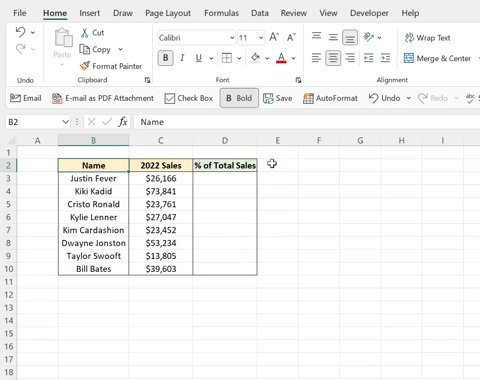The width and height of the screenshot is (480, 380).
Task: Set Middle Align for the cell
Action: (333, 37)
